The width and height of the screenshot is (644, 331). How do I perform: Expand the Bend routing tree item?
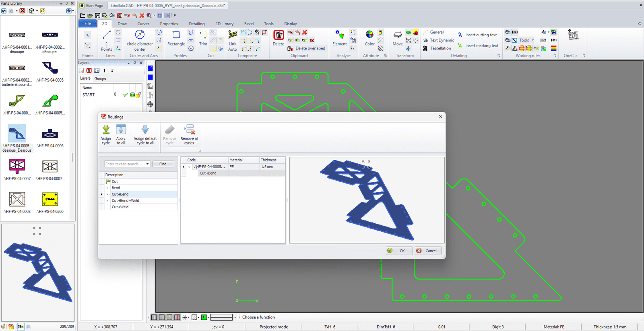tap(107, 188)
